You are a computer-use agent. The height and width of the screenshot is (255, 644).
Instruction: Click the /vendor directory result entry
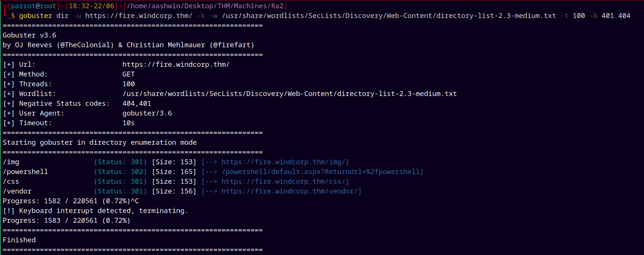tap(17, 191)
